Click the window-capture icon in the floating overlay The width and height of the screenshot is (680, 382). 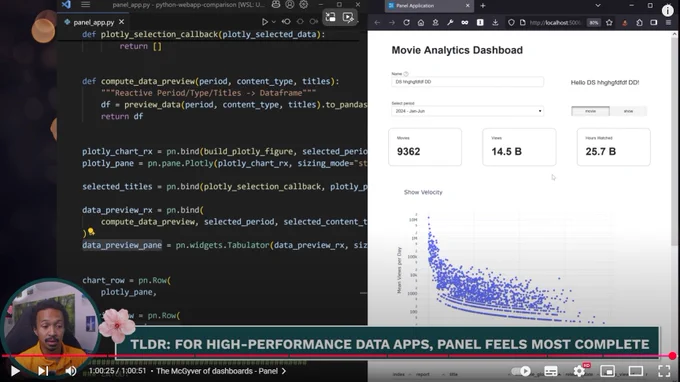click(x=330, y=17)
